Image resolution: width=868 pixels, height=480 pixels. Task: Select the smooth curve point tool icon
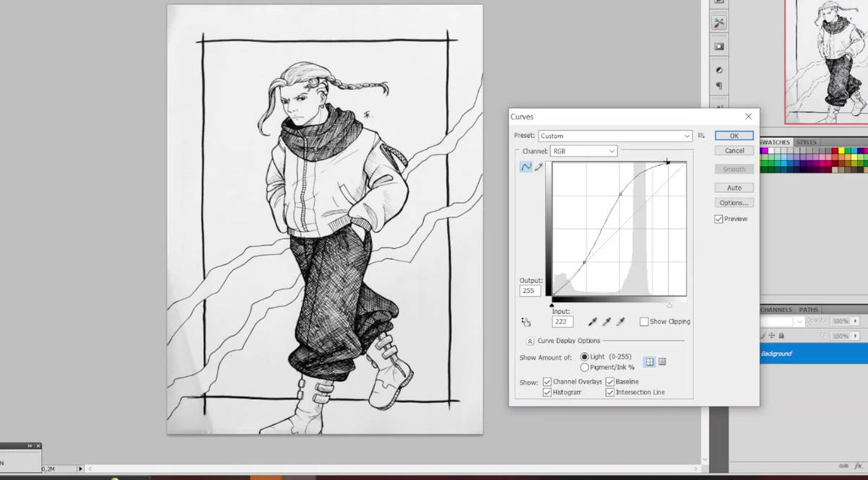click(x=526, y=167)
